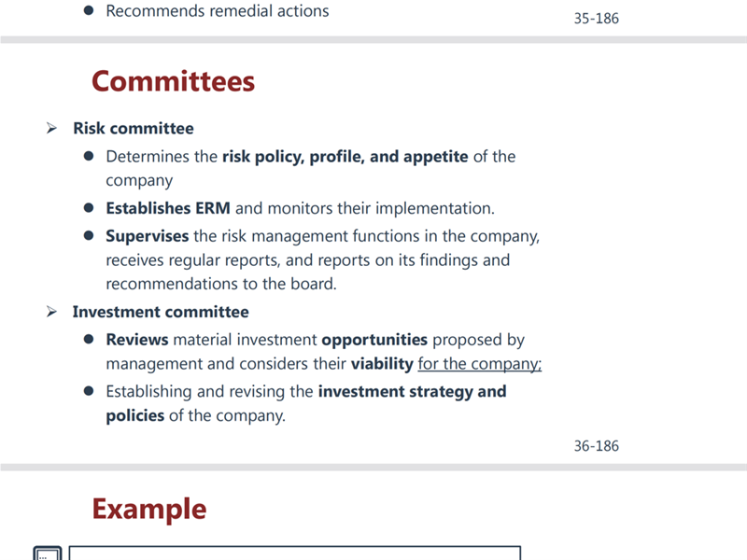Click the Example slide heading
Image resolution: width=747 pixels, height=560 pixels.
(149, 510)
